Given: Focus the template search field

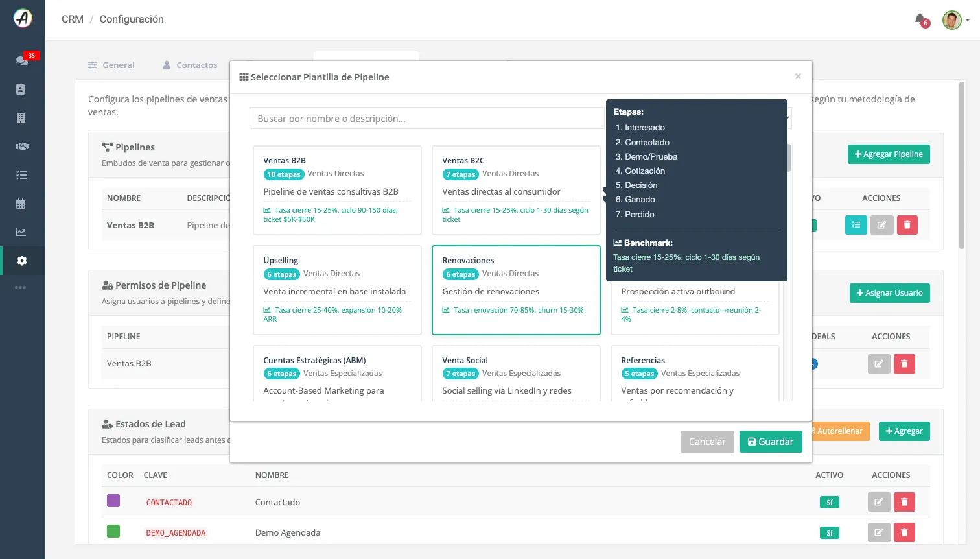Looking at the screenshot, I should click(x=426, y=119).
